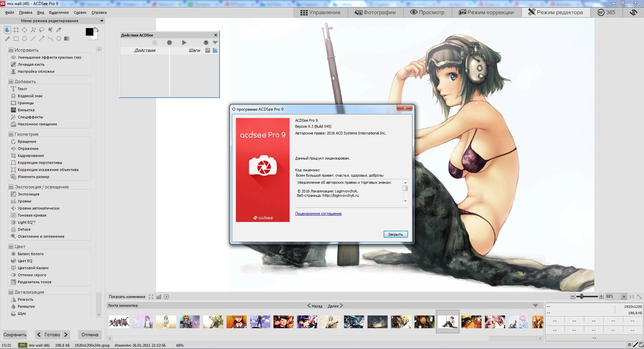
Task: Select the Lasso selection tool
Action: pos(42,30)
